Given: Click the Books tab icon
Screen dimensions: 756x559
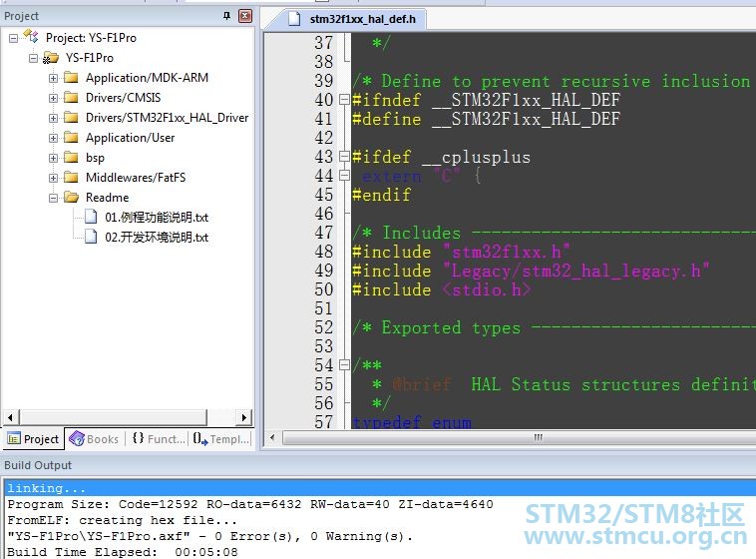Looking at the screenshot, I should pyautogui.click(x=76, y=438).
